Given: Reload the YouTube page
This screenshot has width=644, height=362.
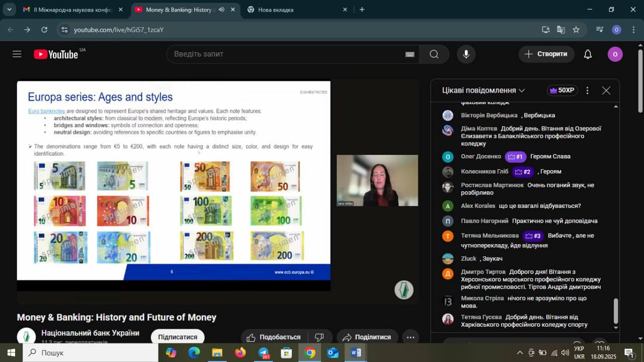Looking at the screenshot, I should (44, 30).
